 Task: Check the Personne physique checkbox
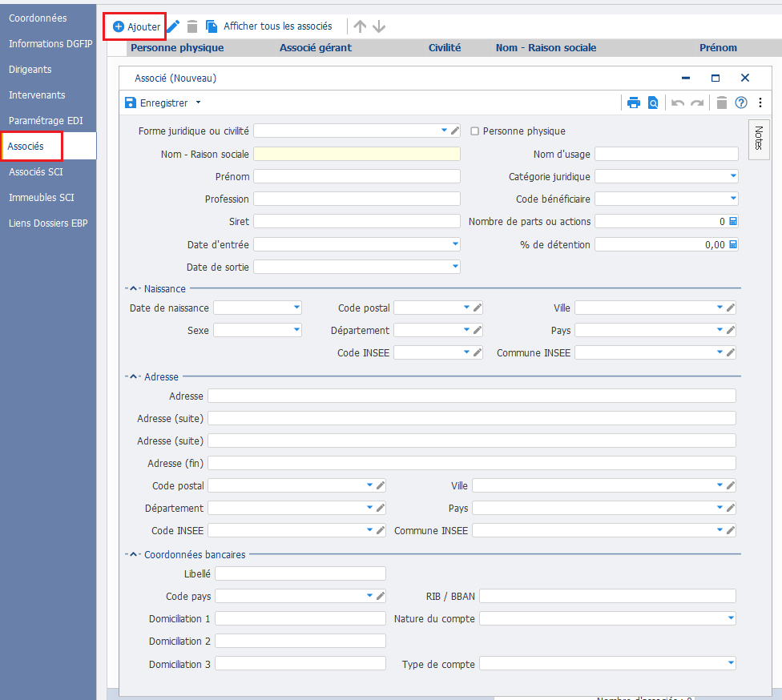tap(475, 131)
